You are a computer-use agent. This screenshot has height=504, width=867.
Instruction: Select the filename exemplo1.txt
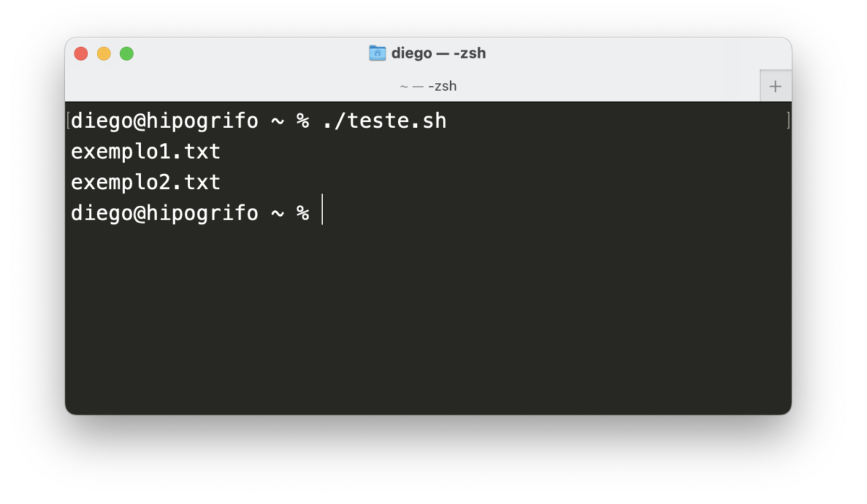pyautogui.click(x=145, y=151)
